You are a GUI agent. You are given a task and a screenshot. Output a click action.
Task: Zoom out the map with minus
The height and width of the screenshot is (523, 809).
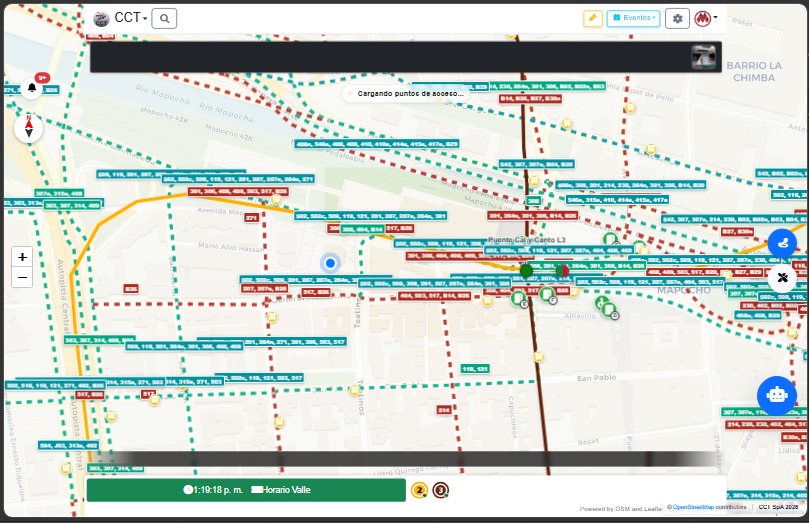click(x=22, y=277)
